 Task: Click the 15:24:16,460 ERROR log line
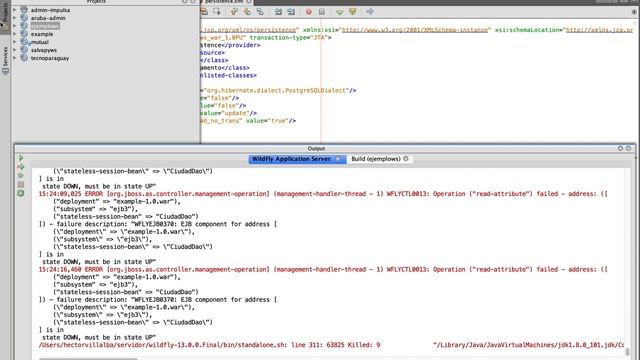click(323, 269)
